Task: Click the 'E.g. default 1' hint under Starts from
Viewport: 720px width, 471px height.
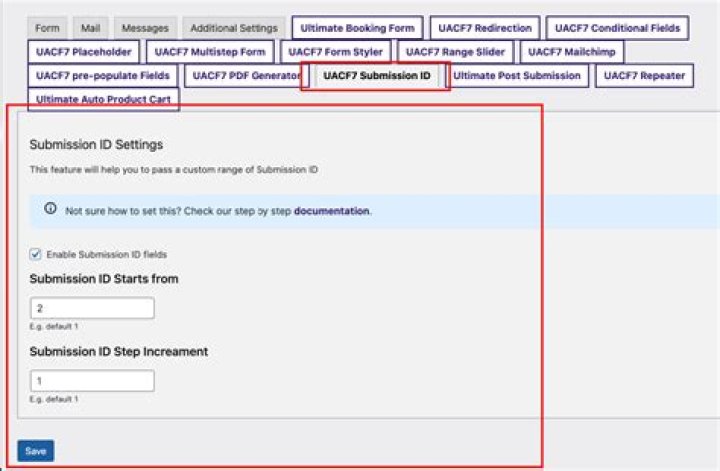Action: pos(54,326)
